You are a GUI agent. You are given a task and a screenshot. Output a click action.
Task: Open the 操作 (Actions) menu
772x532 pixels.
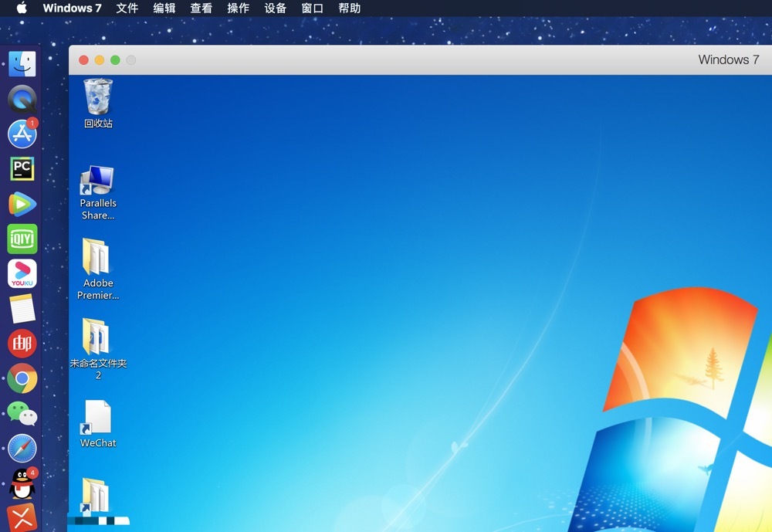(238, 8)
